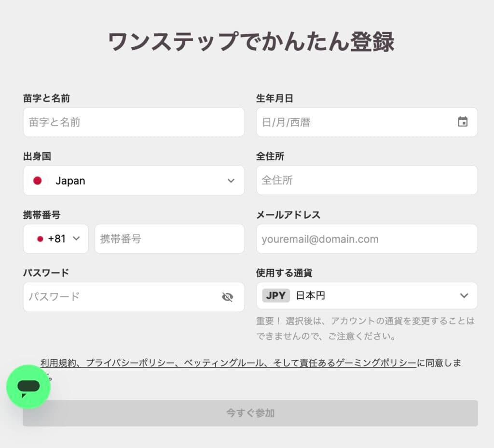
Task: Open the green chat support widget
Action: pyautogui.click(x=28, y=387)
